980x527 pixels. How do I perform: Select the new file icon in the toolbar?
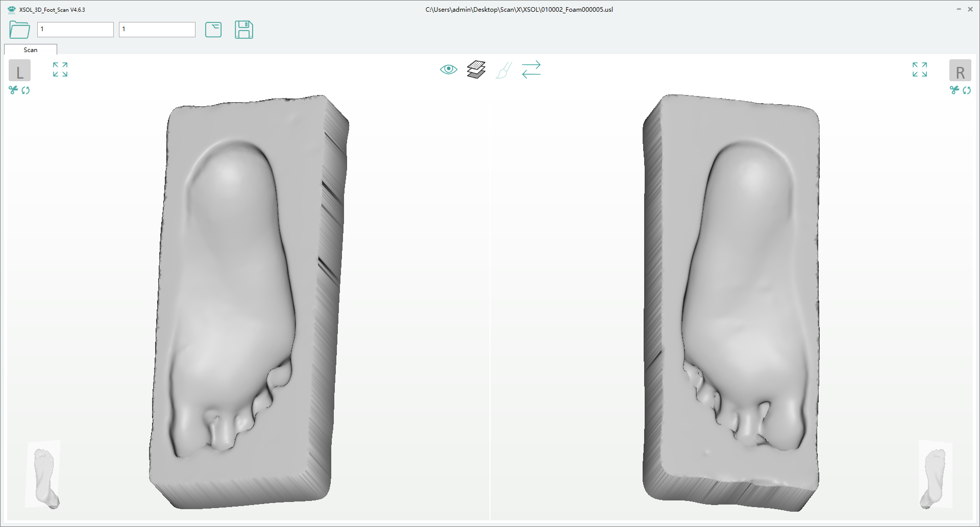tap(213, 30)
